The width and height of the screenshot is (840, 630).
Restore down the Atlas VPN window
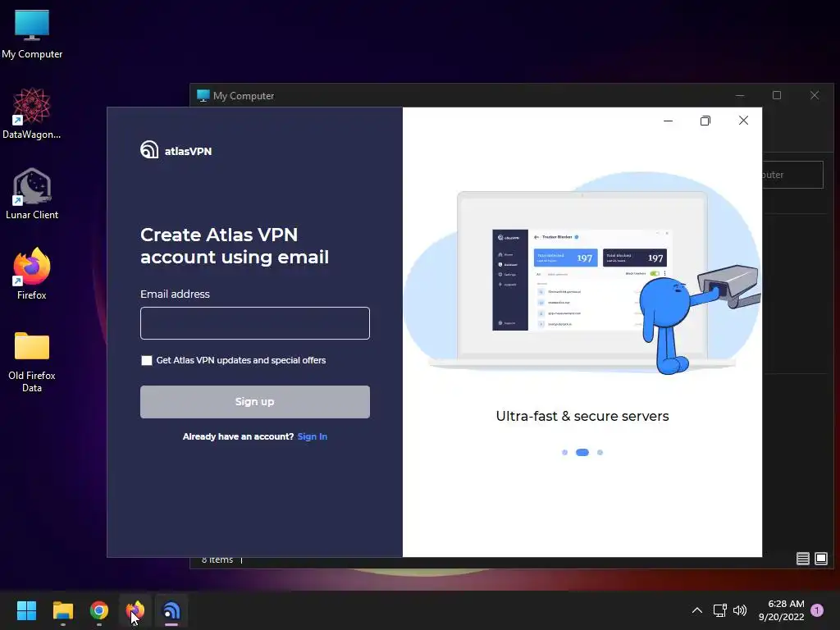click(705, 121)
